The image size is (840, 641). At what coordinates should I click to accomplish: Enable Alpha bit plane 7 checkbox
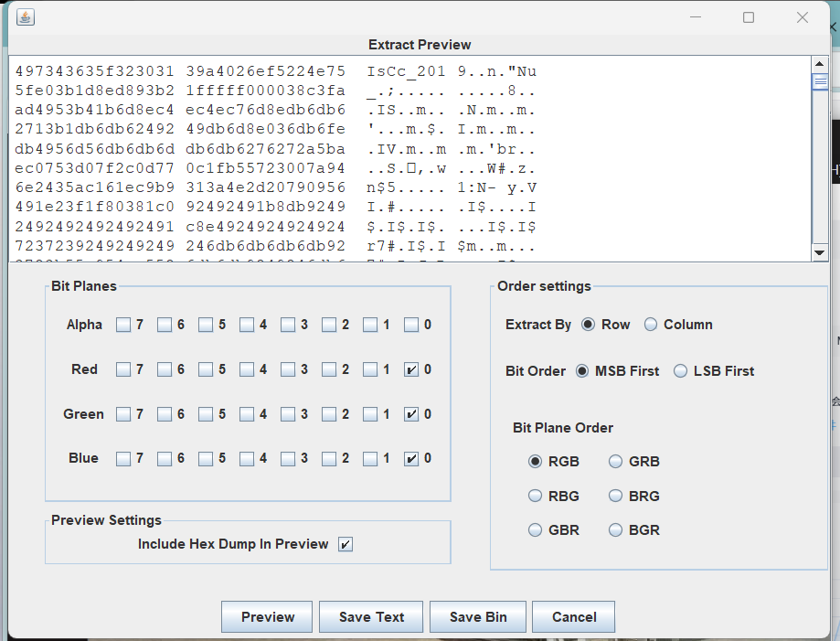(x=123, y=325)
